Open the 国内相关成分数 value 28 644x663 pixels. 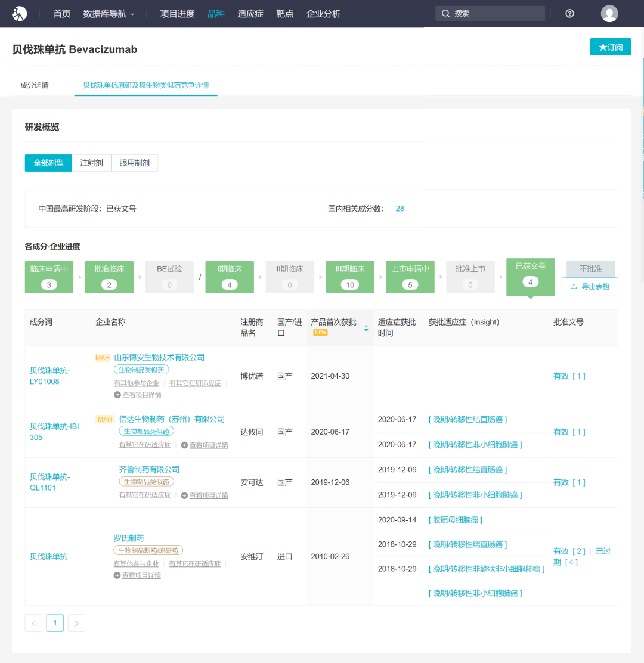point(400,209)
